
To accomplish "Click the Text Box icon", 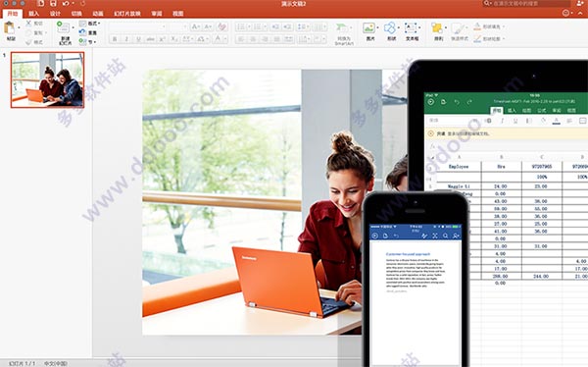I will pyautogui.click(x=411, y=28).
